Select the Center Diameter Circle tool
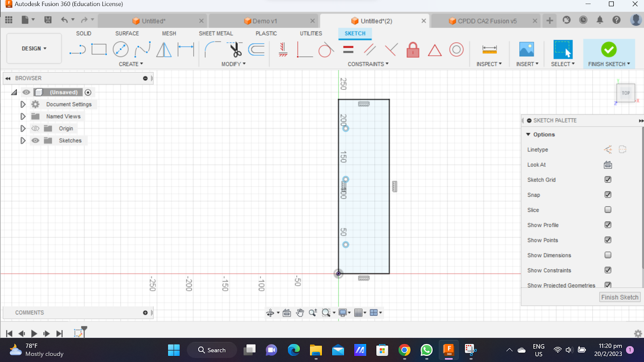The height and width of the screenshot is (362, 644). pyautogui.click(x=120, y=49)
